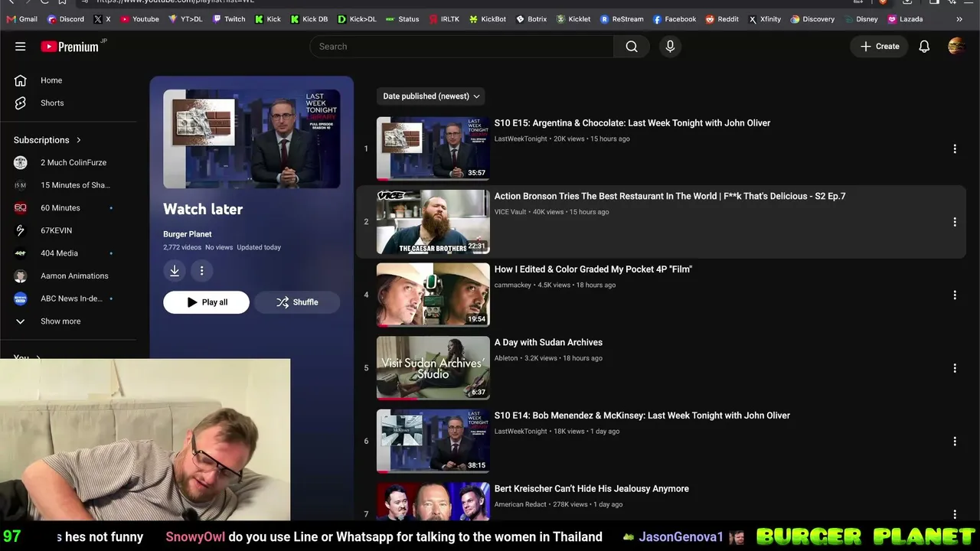Play the Visit Sudan Archives' Studio thumbnail
Image resolution: width=980 pixels, height=551 pixels.
coord(433,368)
